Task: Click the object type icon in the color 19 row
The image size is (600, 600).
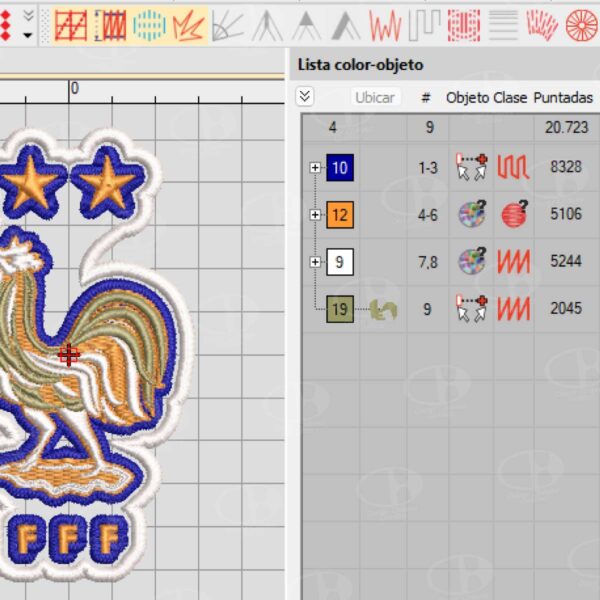Action: [x=471, y=308]
